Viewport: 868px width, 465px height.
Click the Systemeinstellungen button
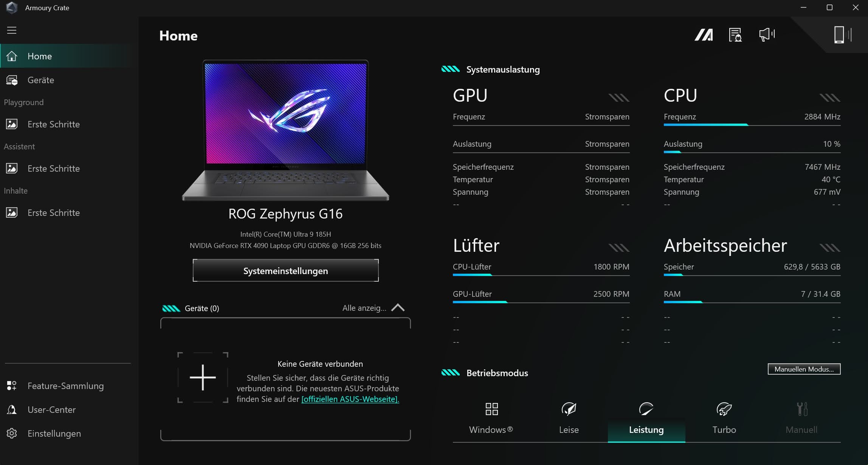(x=285, y=271)
